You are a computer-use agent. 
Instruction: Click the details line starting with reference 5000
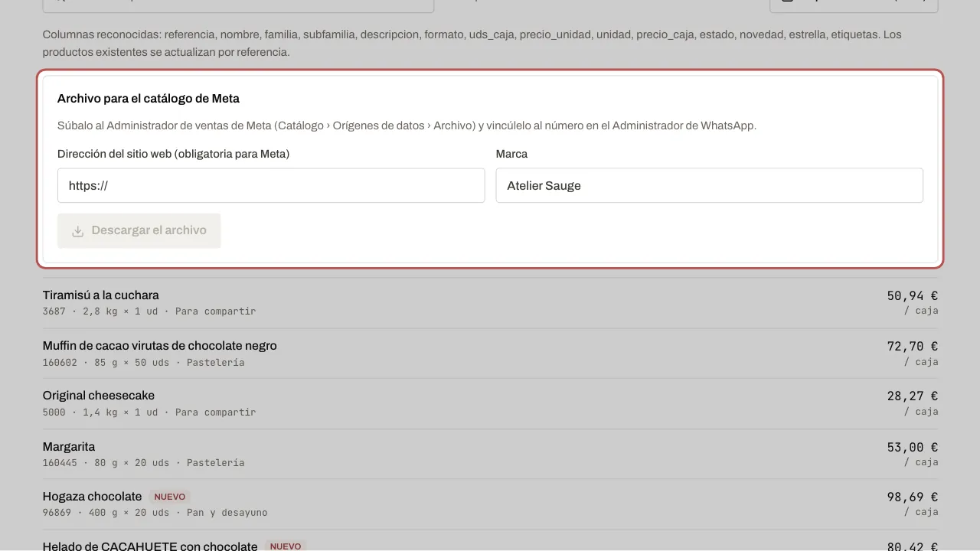[149, 412]
